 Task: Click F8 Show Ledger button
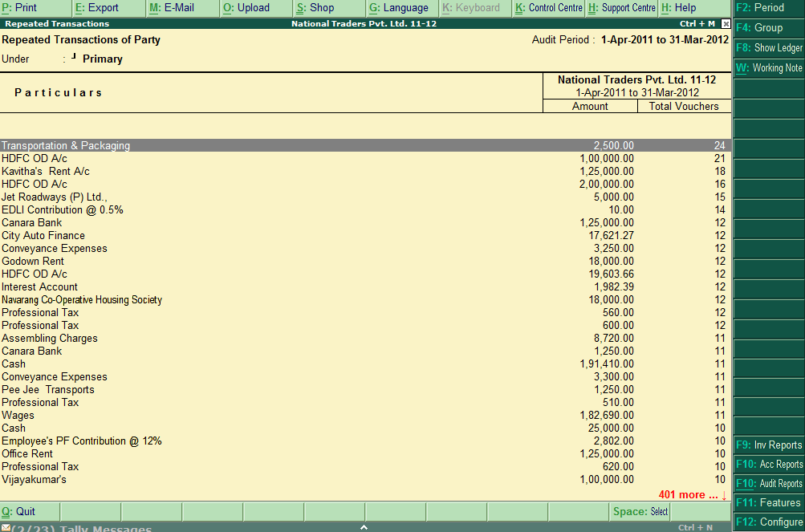click(768, 48)
